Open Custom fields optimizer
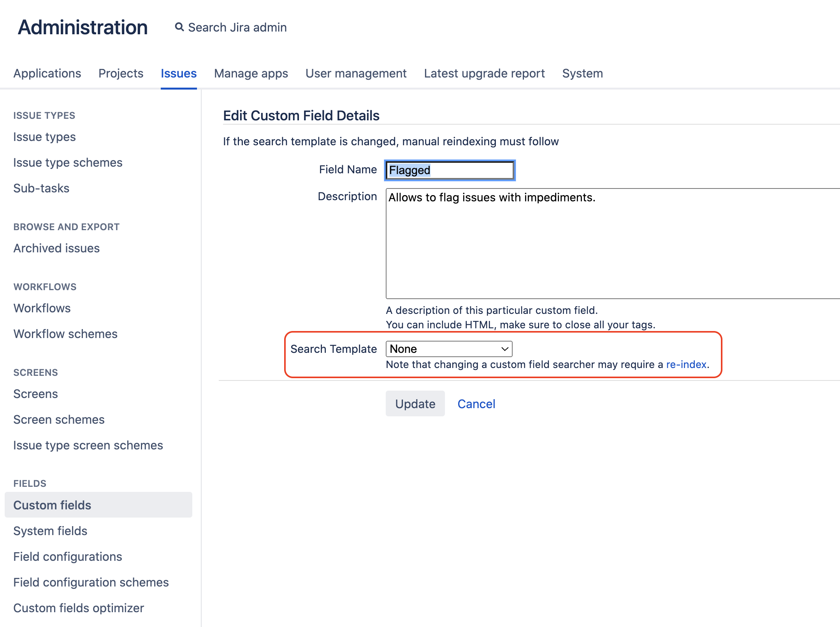 tap(79, 608)
